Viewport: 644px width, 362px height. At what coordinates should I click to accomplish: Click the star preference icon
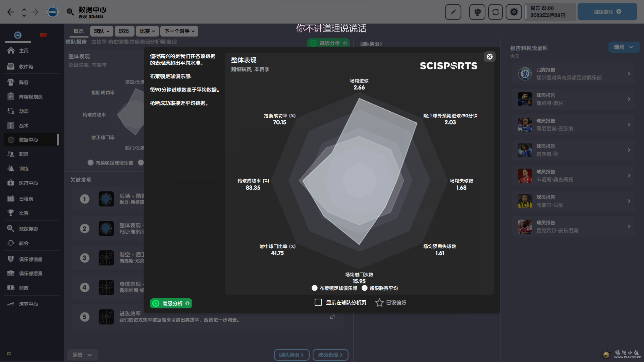[379, 303]
